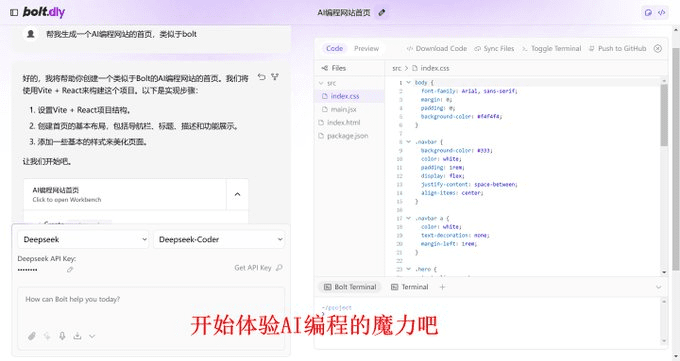Open workbench via AI编程网站首页 artifact card

click(x=125, y=194)
